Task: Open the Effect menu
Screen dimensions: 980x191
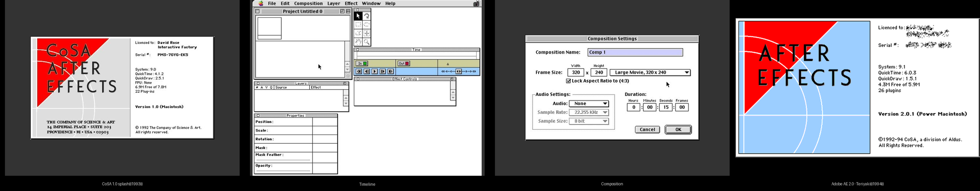Action: coord(351,4)
